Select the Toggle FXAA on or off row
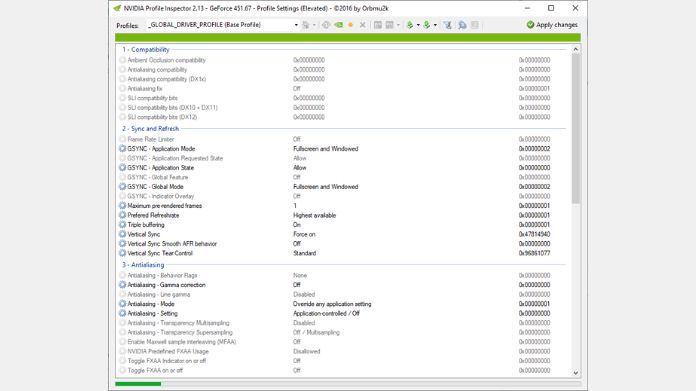Image resolution: width=696 pixels, height=391 pixels. coord(342,371)
